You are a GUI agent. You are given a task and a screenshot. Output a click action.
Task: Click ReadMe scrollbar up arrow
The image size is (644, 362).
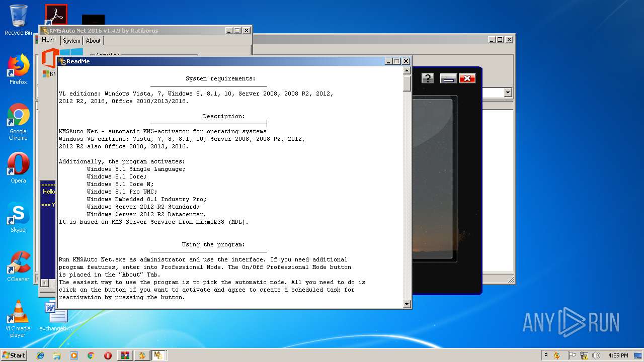pyautogui.click(x=407, y=71)
